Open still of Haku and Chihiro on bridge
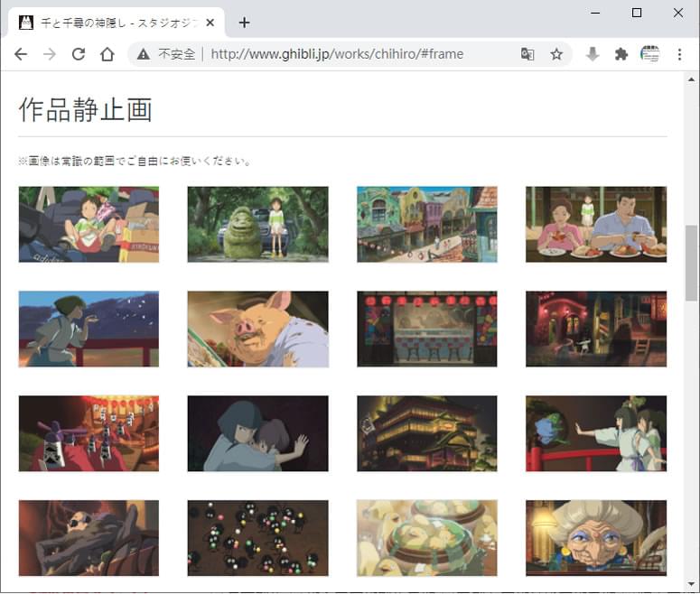 click(596, 433)
